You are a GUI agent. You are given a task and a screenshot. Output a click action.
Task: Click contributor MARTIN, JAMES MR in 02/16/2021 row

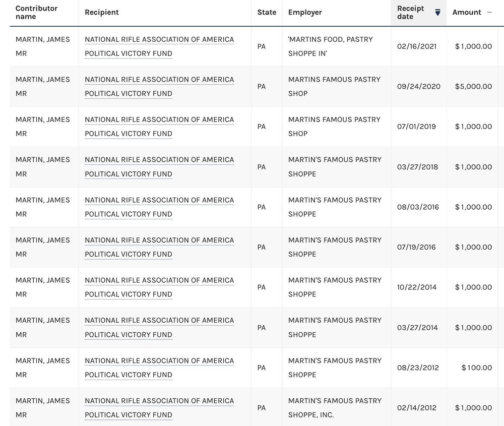42,46
